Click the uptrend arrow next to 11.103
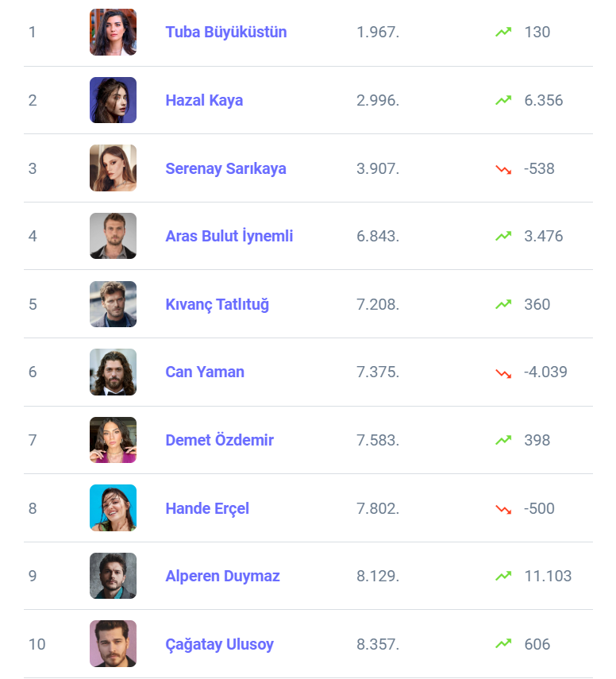The width and height of the screenshot is (616, 679). pos(503,576)
